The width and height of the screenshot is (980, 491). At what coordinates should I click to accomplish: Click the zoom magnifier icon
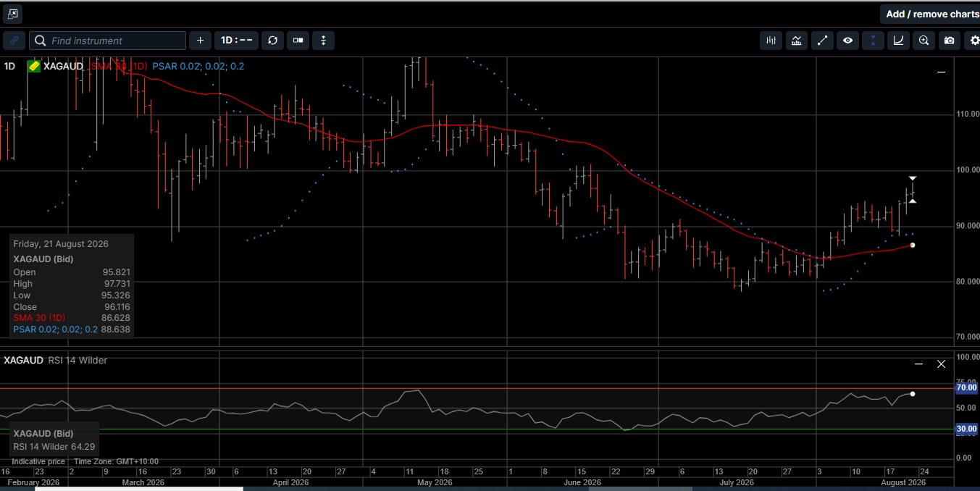(x=924, y=41)
